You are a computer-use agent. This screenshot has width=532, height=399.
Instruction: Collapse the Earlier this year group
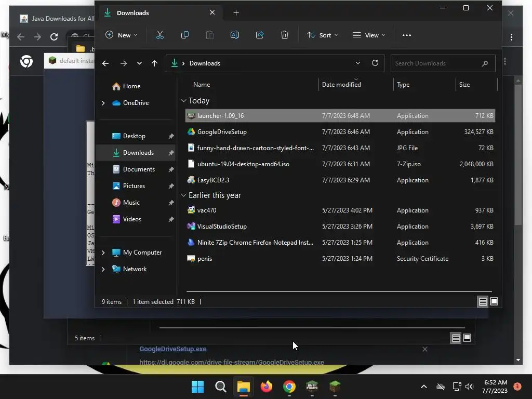(183, 195)
